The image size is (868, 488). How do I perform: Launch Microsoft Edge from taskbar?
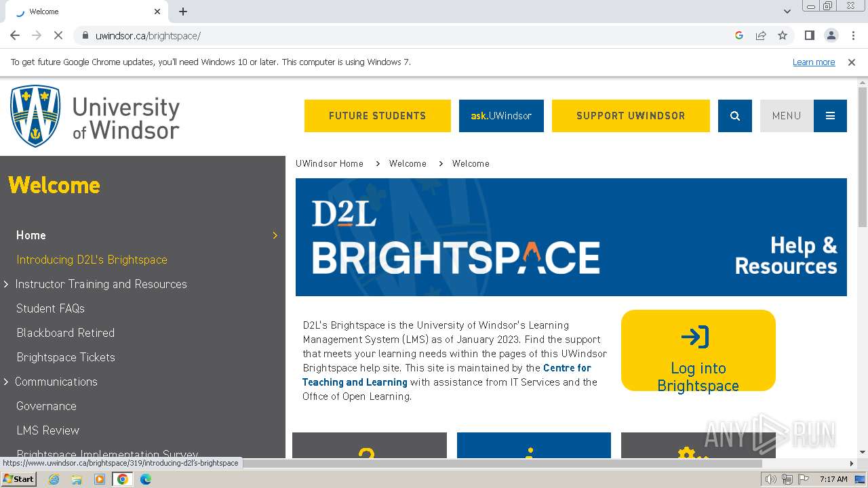pyautogui.click(x=145, y=479)
